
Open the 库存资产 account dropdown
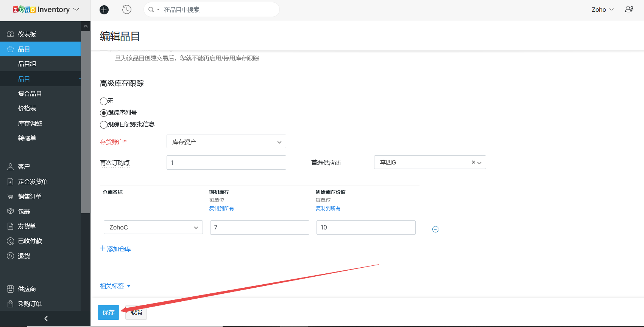pos(226,142)
